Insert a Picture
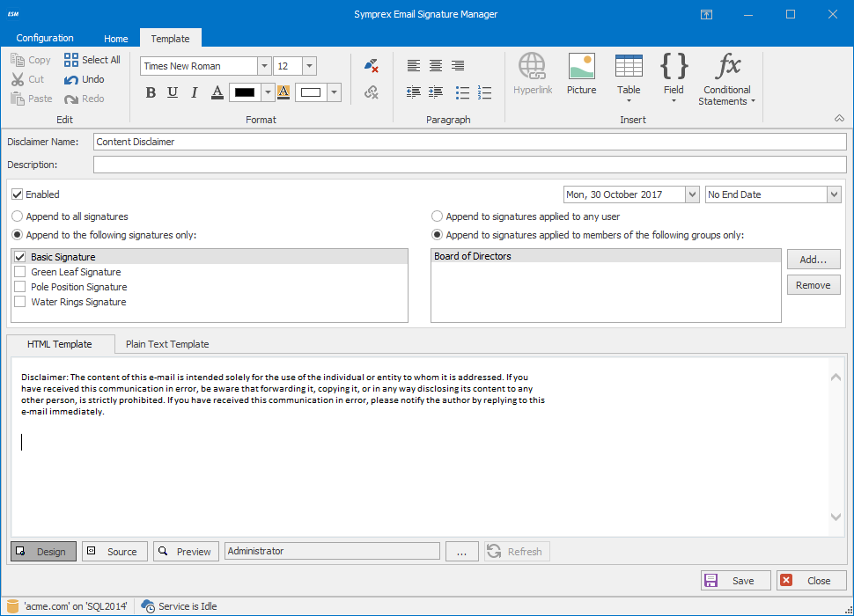The image size is (854, 616). pos(581,74)
